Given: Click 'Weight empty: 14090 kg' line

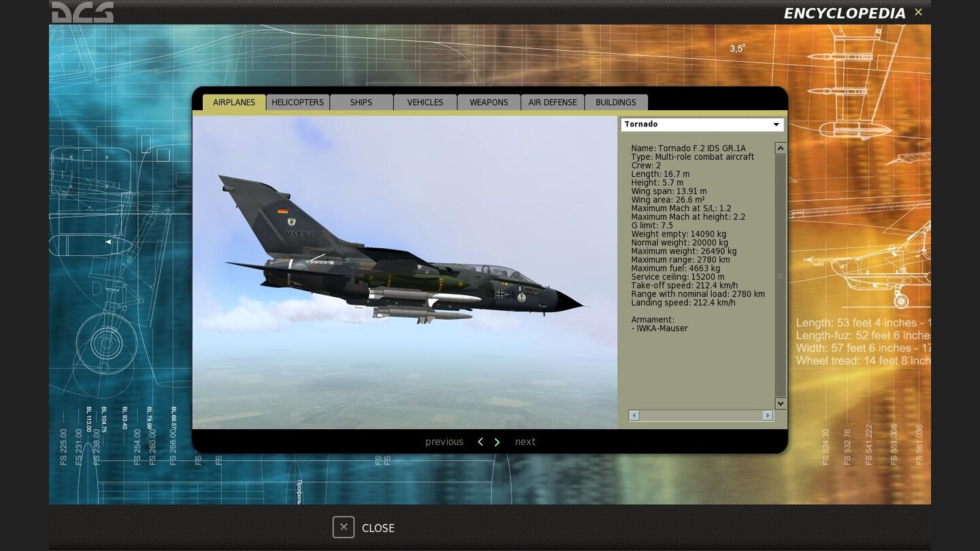Looking at the screenshot, I should [x=679, y=234].
